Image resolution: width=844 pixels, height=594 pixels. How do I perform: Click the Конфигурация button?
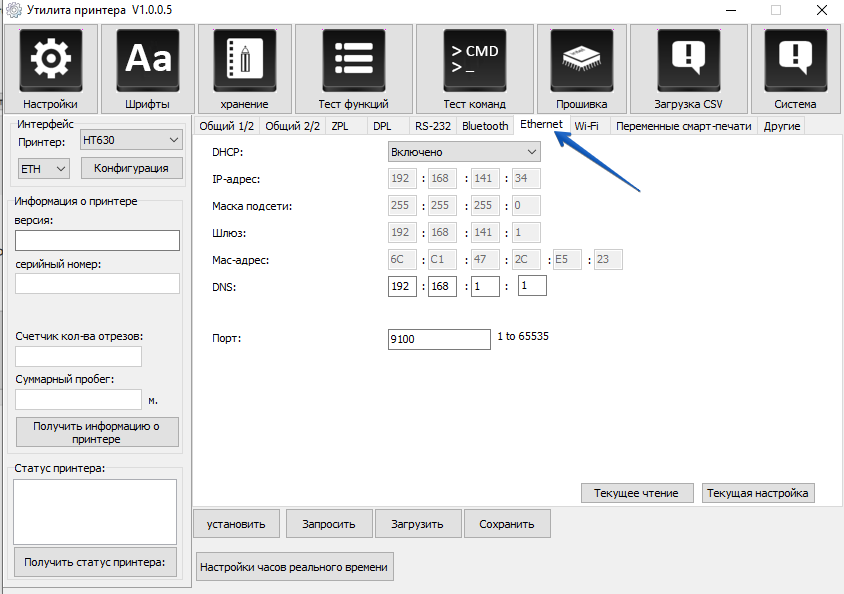pos(131,168)
